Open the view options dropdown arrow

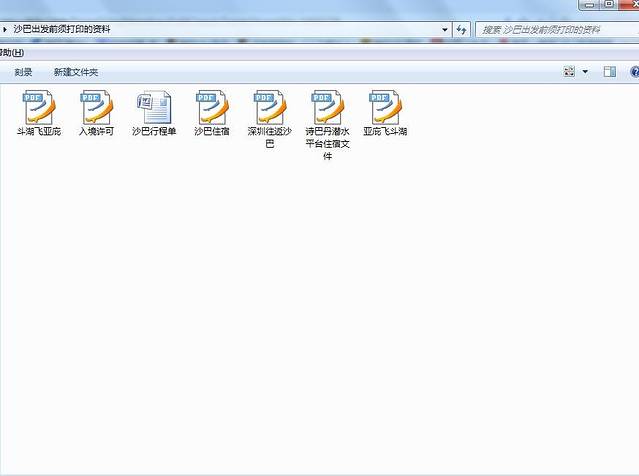pyautogui.click(x=585, y=72)
